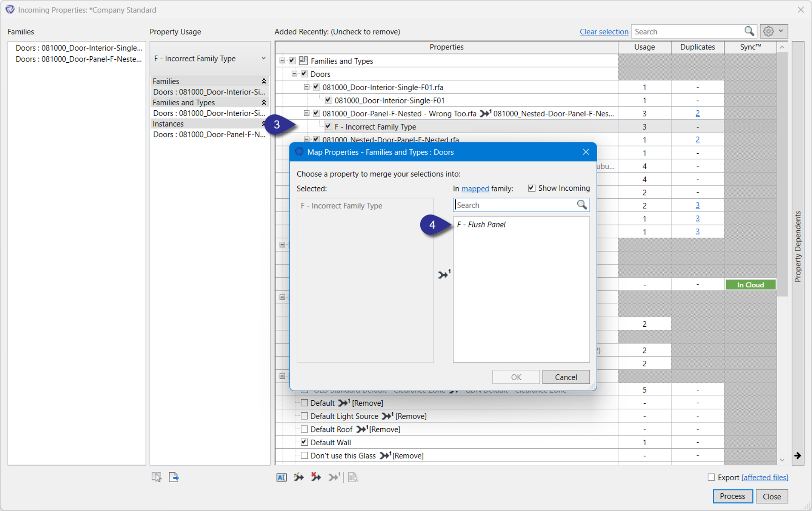Click the greyed map-to-one arrow icon
Image resolution: width=812 pixels, height=511 pixels.
tap(334, 477)
